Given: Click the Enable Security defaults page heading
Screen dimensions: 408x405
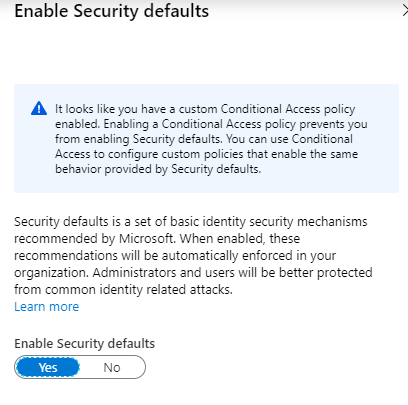Looking at the screenshot, I should tap(112, 11).
